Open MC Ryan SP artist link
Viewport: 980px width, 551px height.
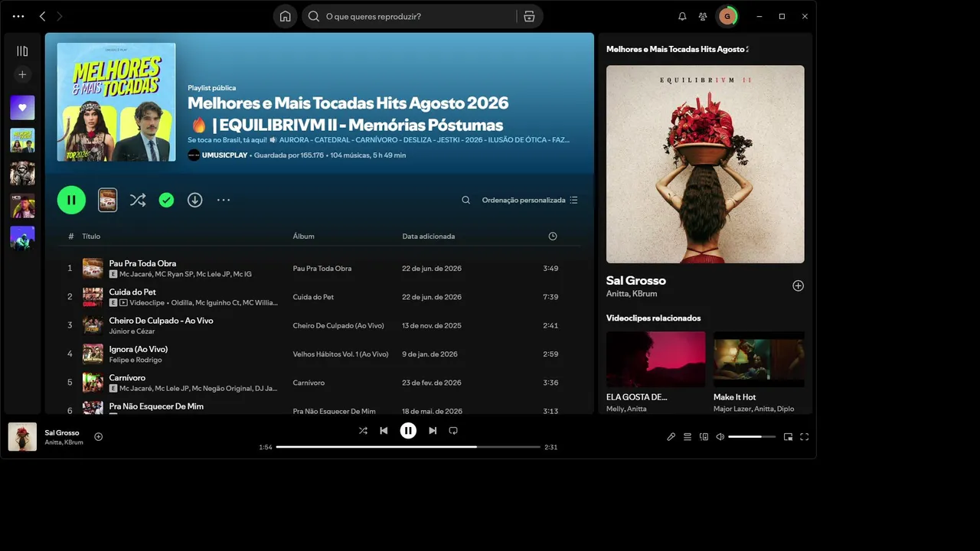(174, 274)
